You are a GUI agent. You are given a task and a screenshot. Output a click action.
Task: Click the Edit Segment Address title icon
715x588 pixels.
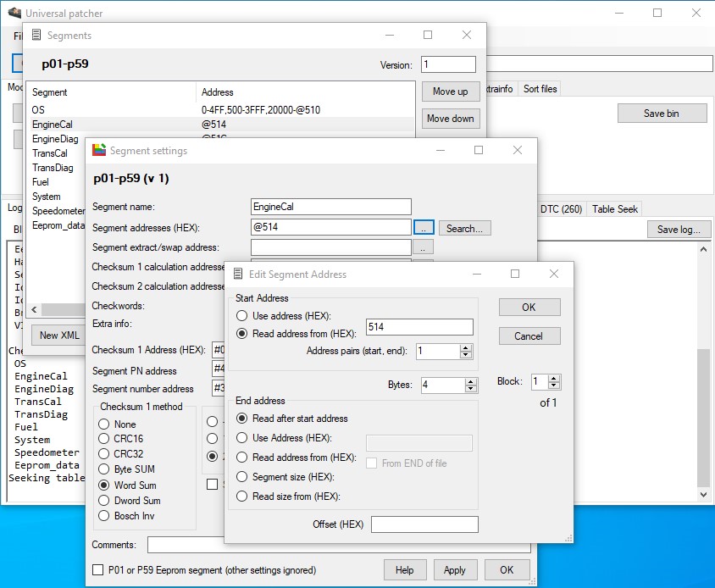[238, 274]
